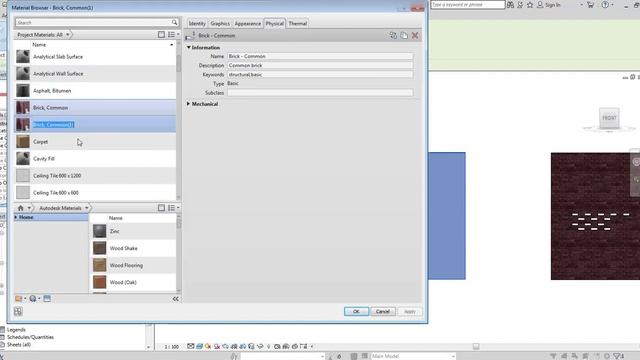This screenshot has width=640, height=360.
Task: Switch to the Graphics tab
Action: point(220,24)
